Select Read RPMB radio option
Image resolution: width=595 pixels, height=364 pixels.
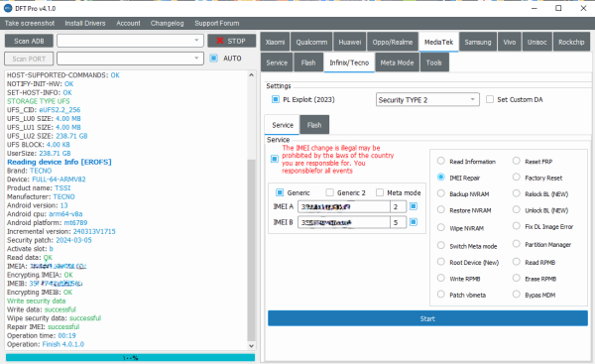click(x=516, y=262)
